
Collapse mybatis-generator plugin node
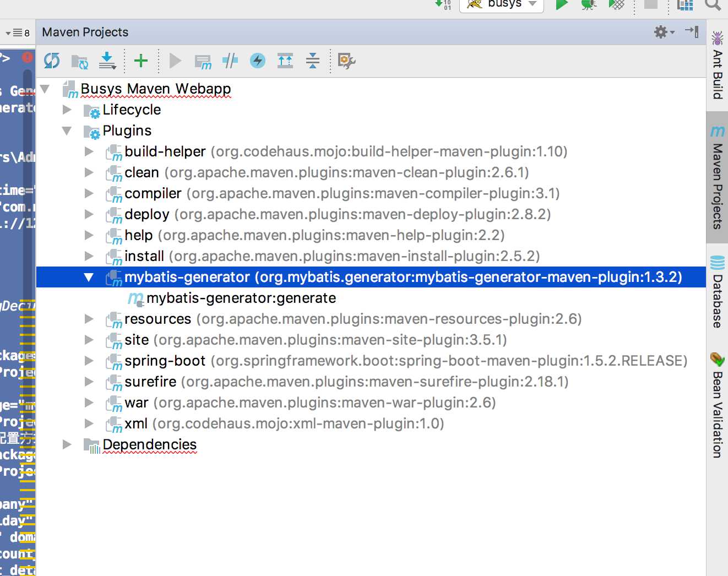(x=89, y=277)
